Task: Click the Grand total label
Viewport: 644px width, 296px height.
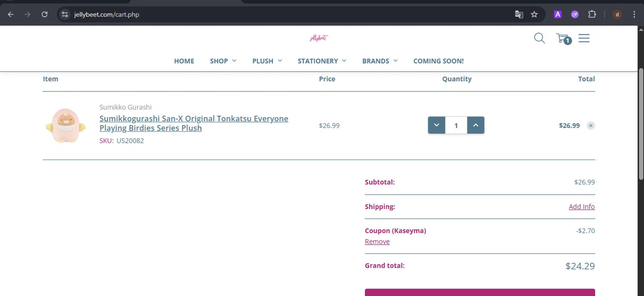Action: coord(385,266)
